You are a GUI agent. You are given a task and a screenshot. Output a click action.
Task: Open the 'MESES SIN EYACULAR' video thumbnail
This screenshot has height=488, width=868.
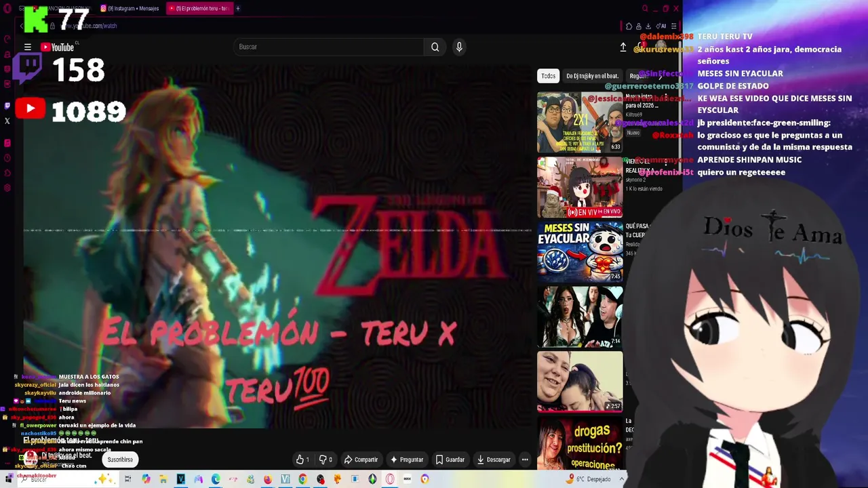[x=580, y=252]
